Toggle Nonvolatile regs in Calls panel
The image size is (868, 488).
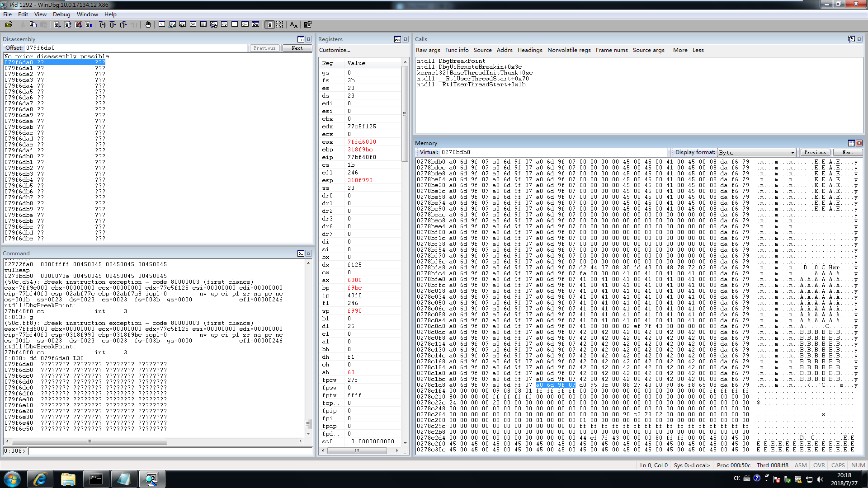[x=569, y=50]
